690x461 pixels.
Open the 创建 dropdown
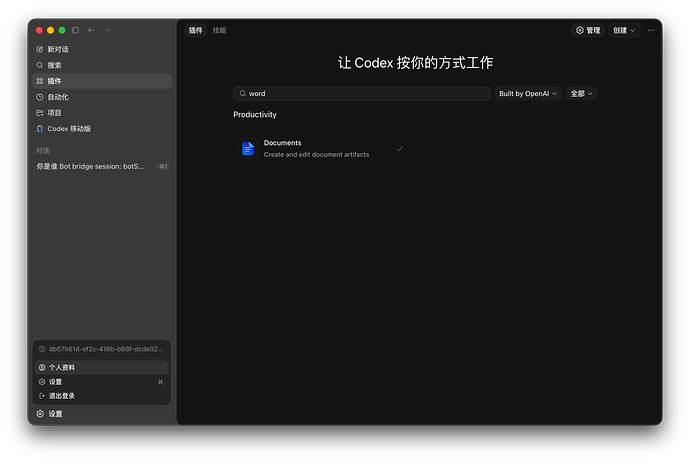click(x=624, y=30)
